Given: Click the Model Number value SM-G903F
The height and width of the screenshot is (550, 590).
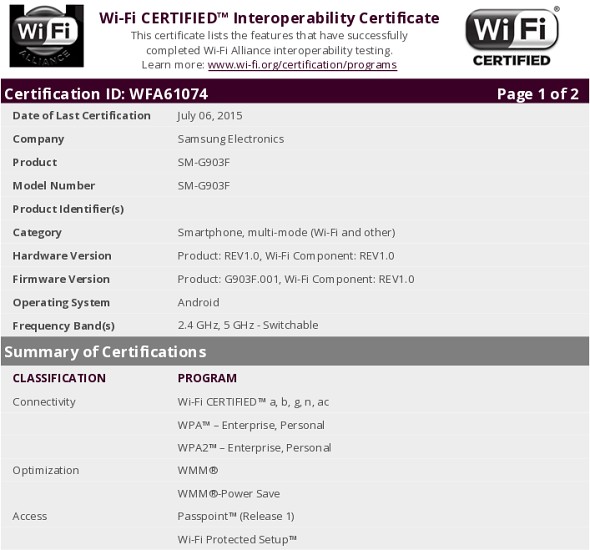Looking at the screenshot, I should tap(204, 185).
